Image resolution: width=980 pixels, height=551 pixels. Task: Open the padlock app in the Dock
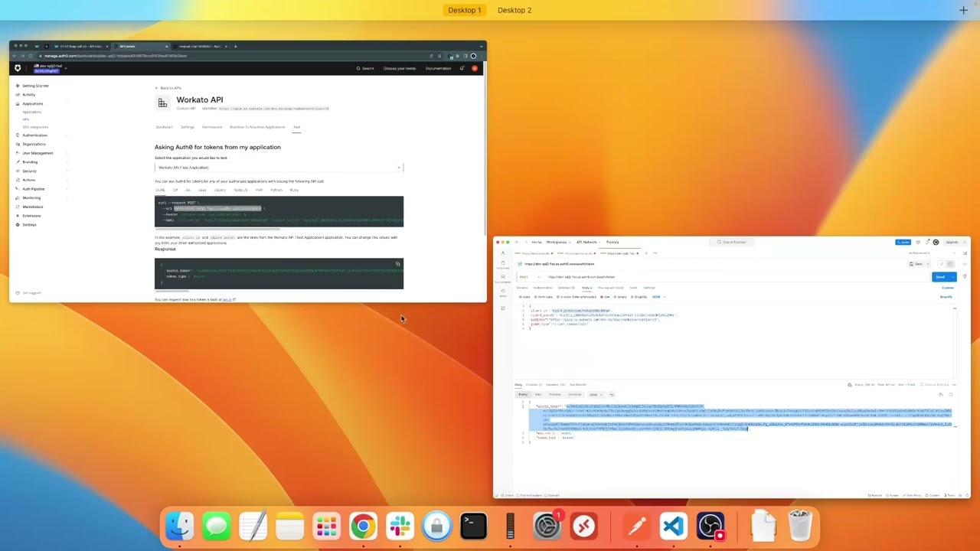coord(437,527)
